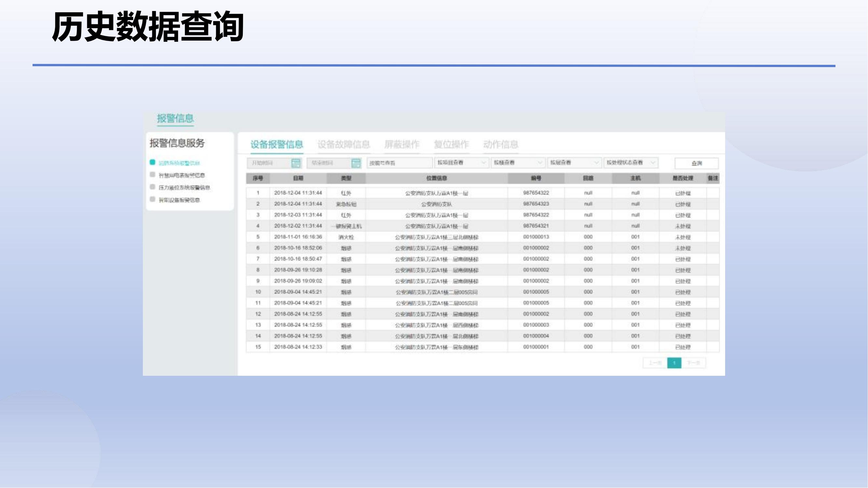Click the 消火栓 type cell
The height and width of the screenshot is (488, 868).
(346, 237)
